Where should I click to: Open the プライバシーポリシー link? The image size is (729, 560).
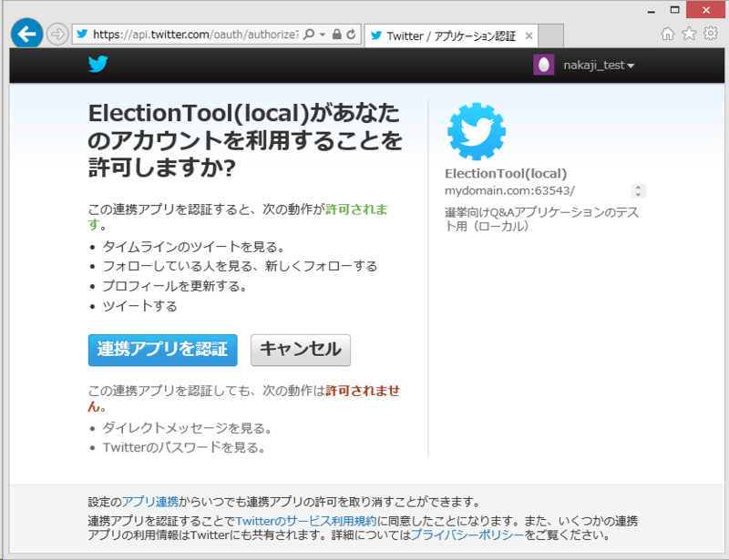tap(467, 535)
